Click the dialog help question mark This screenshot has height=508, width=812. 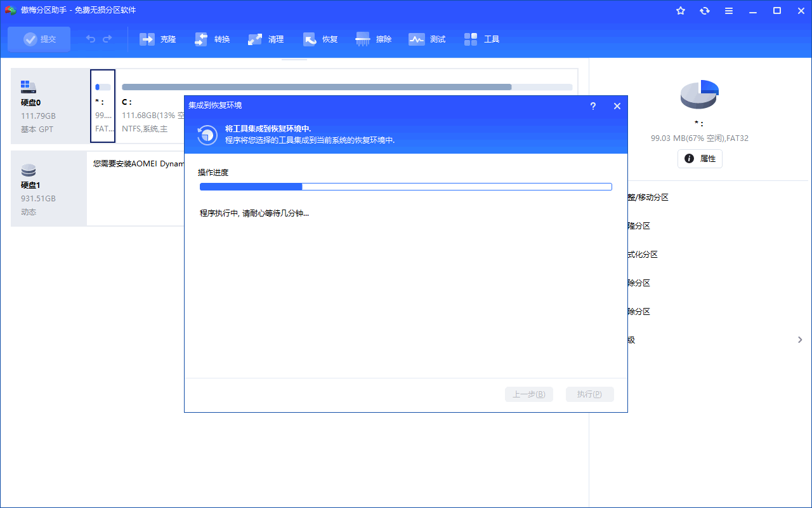(x=593, y=106)
